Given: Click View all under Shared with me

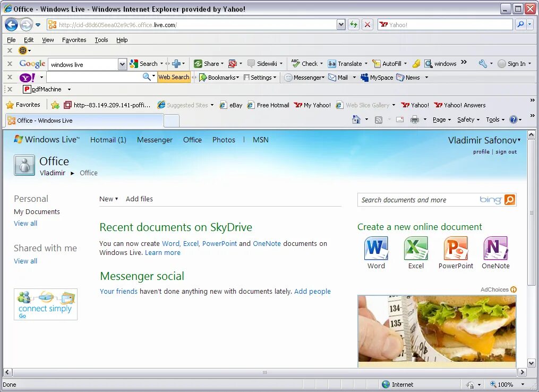Looking at the screenshot, I should (x=25, y=261).
